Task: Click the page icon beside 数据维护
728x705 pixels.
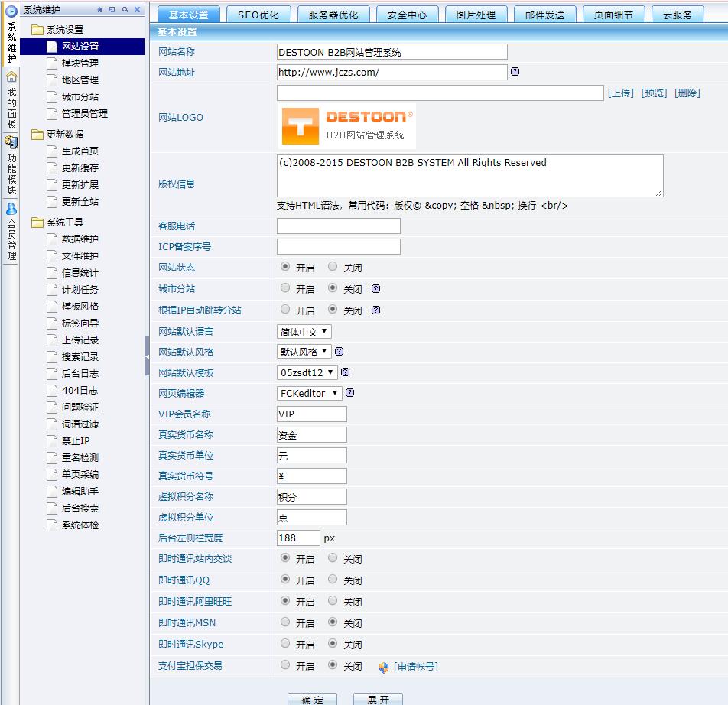Action: coord(52,239)
